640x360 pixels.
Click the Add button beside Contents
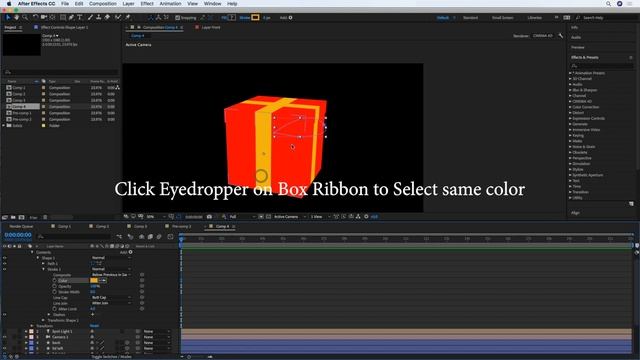tap(126, 252)
